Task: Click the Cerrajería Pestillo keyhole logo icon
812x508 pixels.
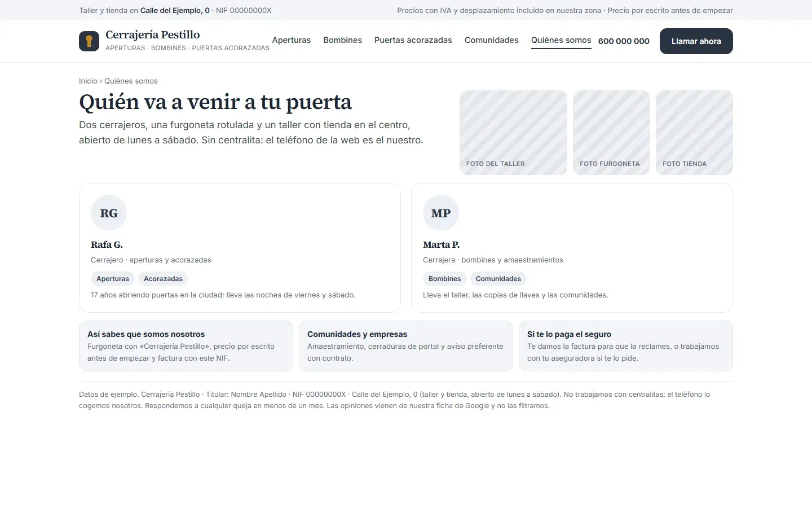Action: pos(89,41)
